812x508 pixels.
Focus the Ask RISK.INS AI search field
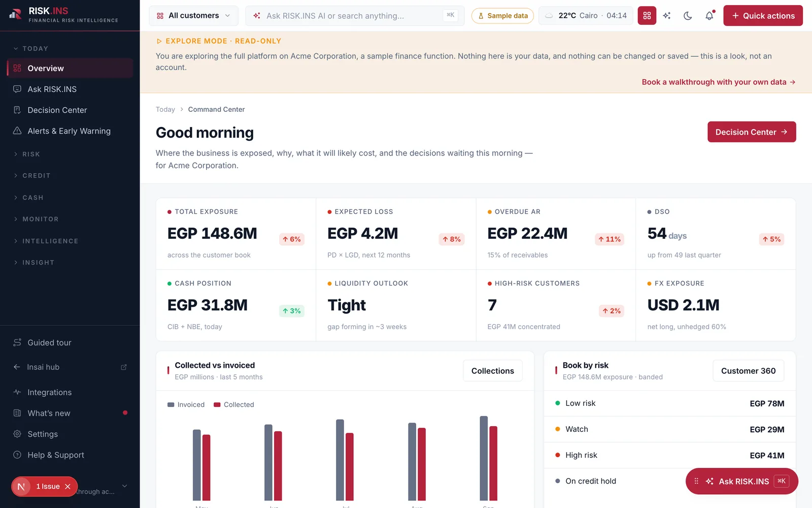click(x=355, y=16)
